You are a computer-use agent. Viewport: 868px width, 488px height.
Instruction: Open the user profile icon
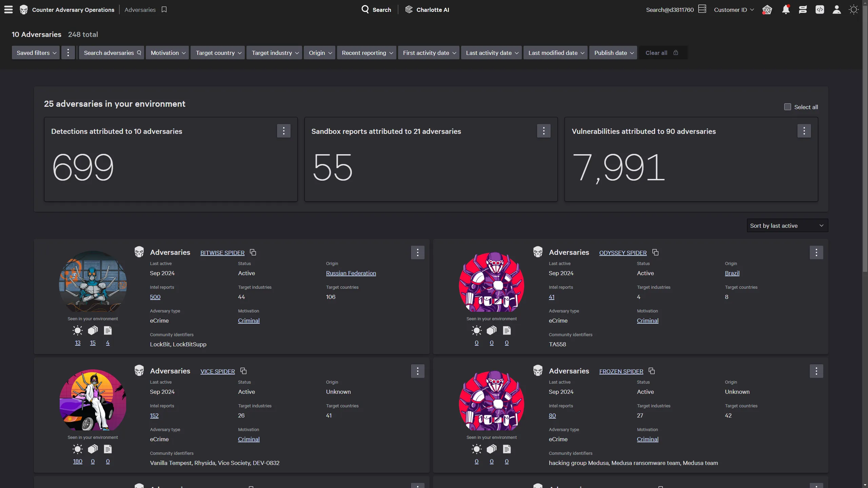[836, 9]
